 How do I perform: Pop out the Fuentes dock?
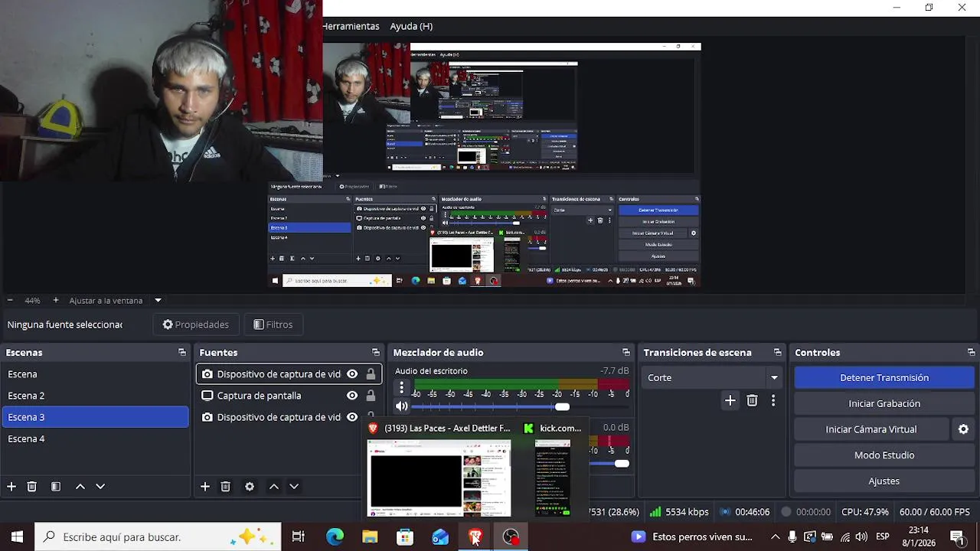click(376, 353)
